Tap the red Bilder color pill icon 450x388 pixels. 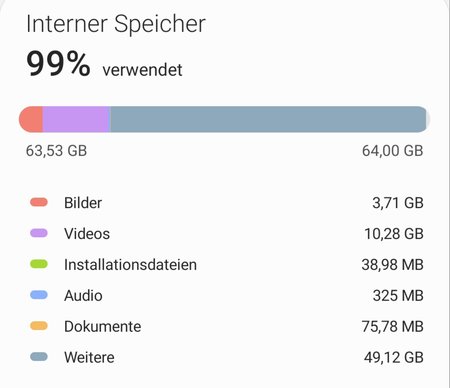click(x=39, y=202)
